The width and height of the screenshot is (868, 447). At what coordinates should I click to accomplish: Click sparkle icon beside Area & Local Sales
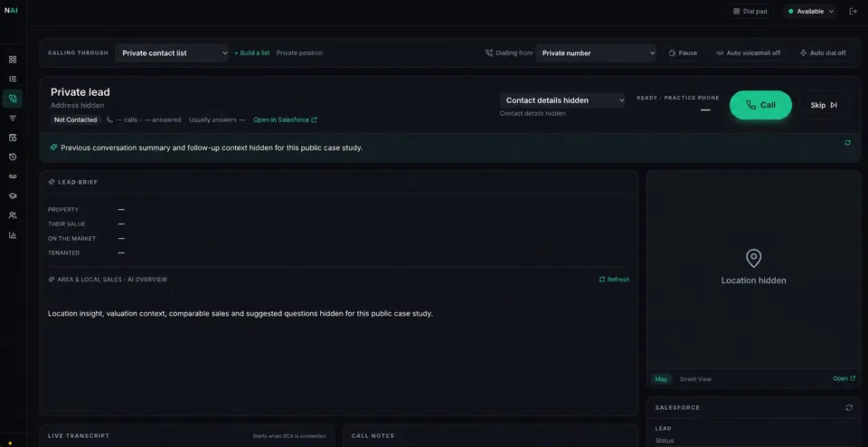(x=52, y=280)
